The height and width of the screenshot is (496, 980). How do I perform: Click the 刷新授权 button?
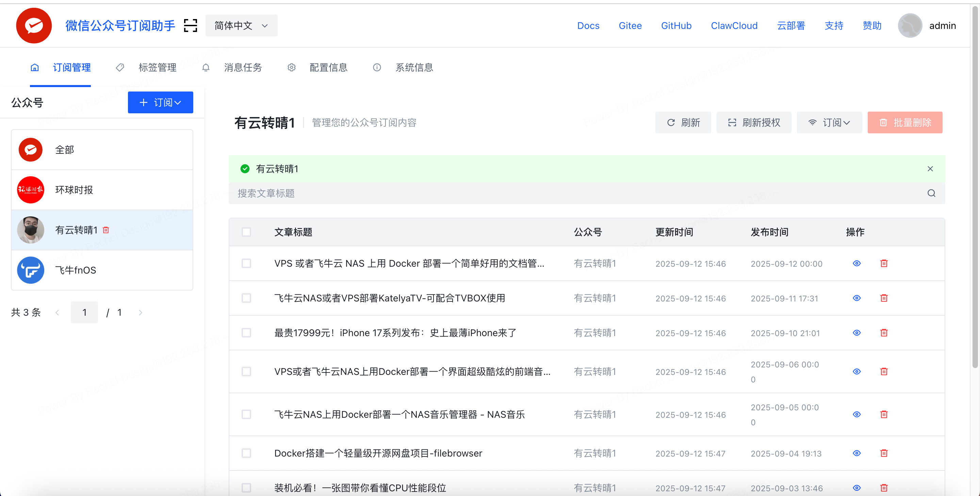click(753, 122)
